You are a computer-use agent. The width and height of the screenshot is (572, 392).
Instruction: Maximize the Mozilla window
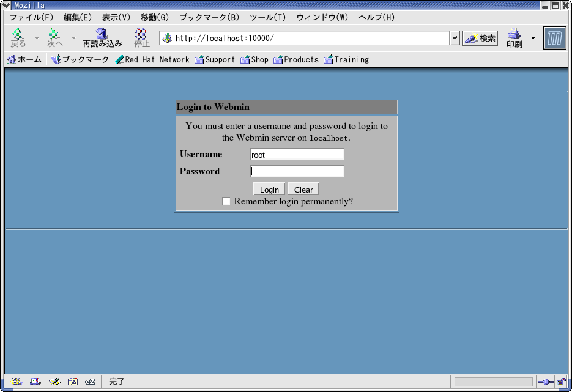[555, 5]
